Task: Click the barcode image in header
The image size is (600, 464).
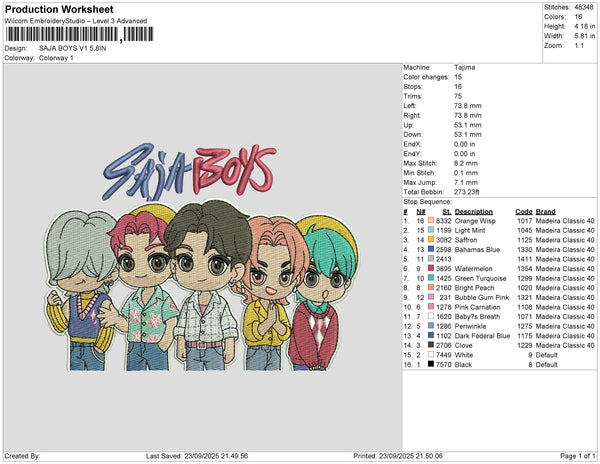Action: 80,34
